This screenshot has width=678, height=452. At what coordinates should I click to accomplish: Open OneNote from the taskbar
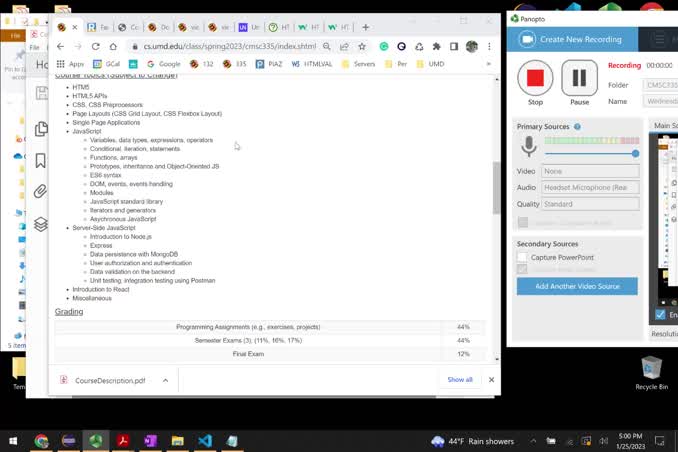[150, 441]
